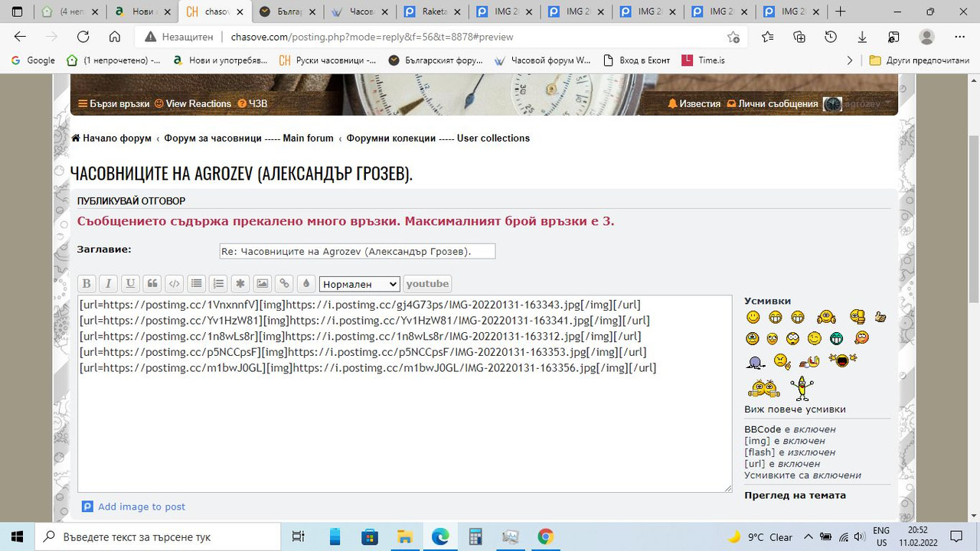
Task: Open the browser settings ellipsis menu
Action: (960, 37)
